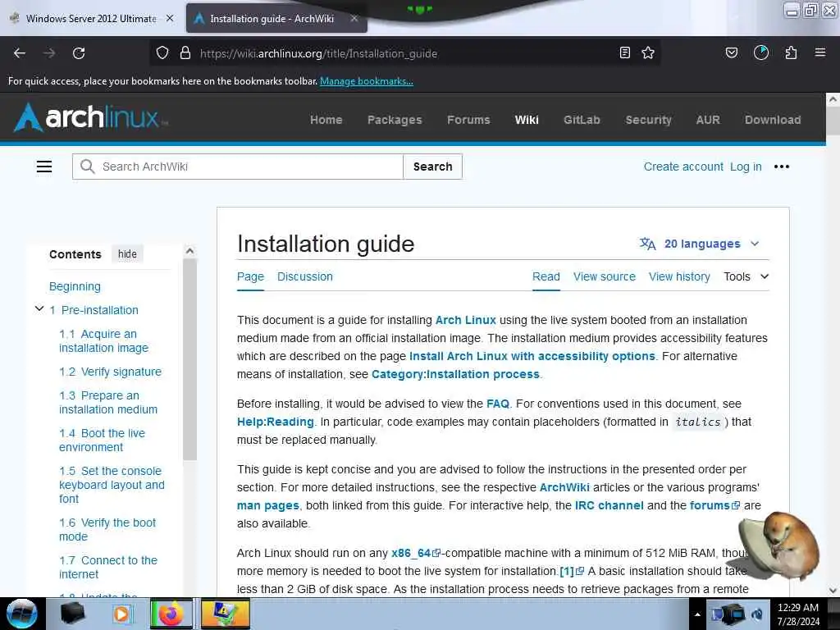The width and height of the screenshot is (840, 630).
Task: Open the Firefox account circular icon
Action: (x=761, y=52)
